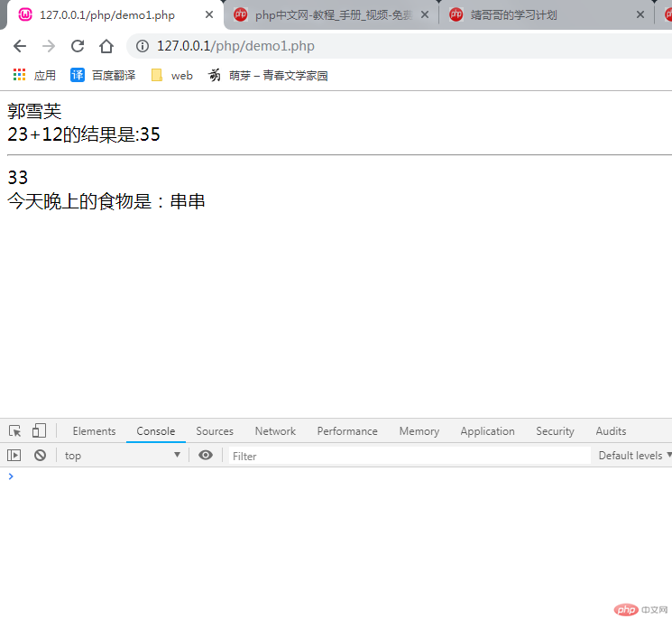Open the Audits panel

(x=612, y=431)
